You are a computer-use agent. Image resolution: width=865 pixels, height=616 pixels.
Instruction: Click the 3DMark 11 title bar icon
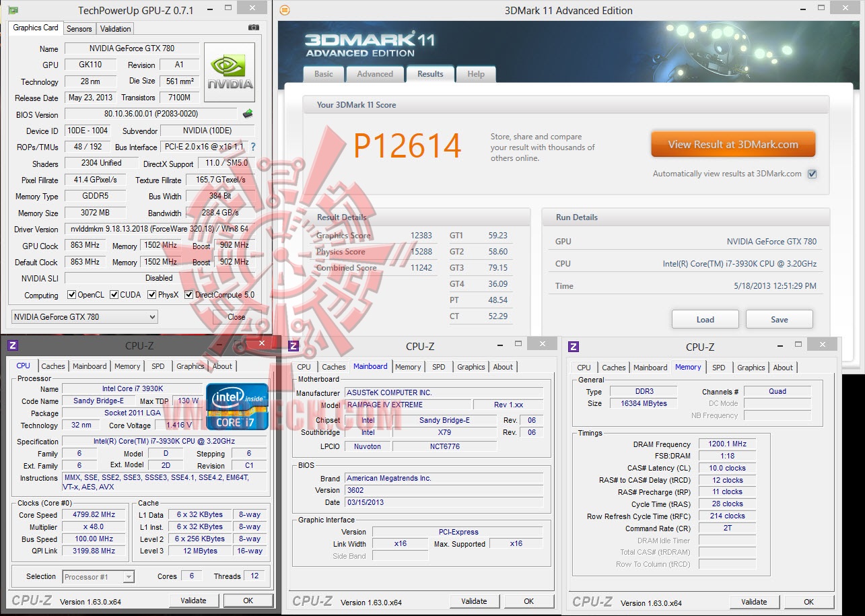point(285,10)
